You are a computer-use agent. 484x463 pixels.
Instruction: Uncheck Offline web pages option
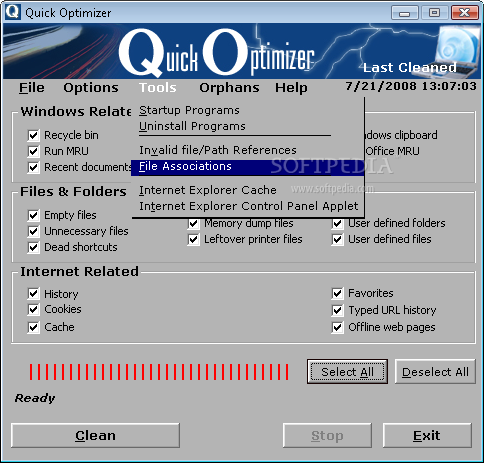click(x=337, y=327)
